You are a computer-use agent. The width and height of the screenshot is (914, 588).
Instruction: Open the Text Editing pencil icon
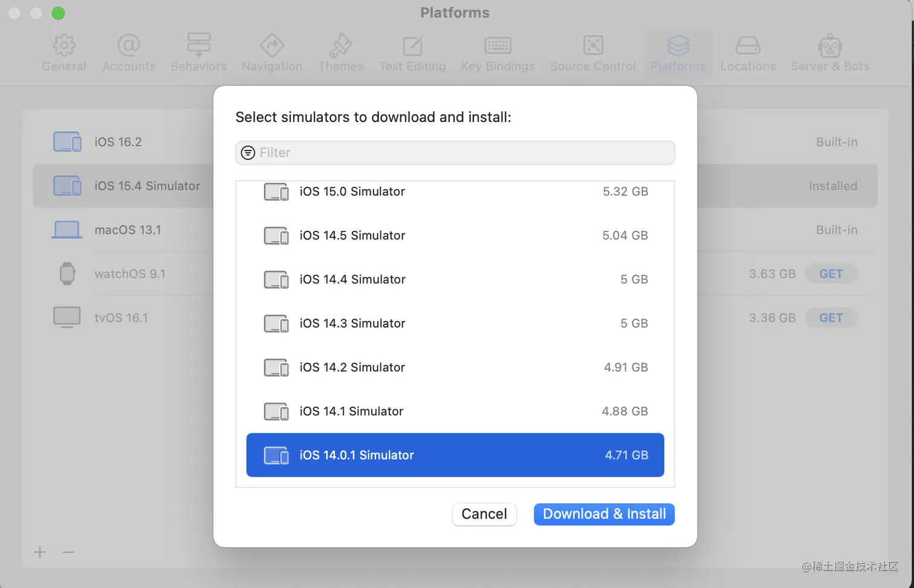[413, 45]
